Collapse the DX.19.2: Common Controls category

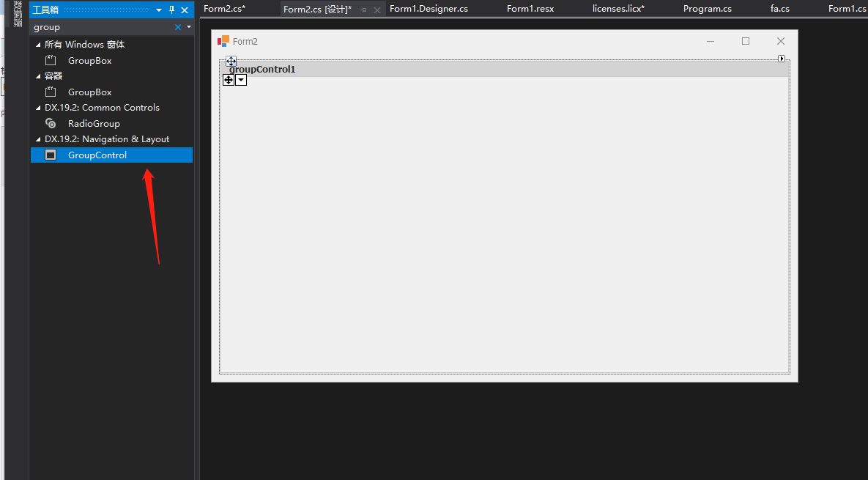37,107
